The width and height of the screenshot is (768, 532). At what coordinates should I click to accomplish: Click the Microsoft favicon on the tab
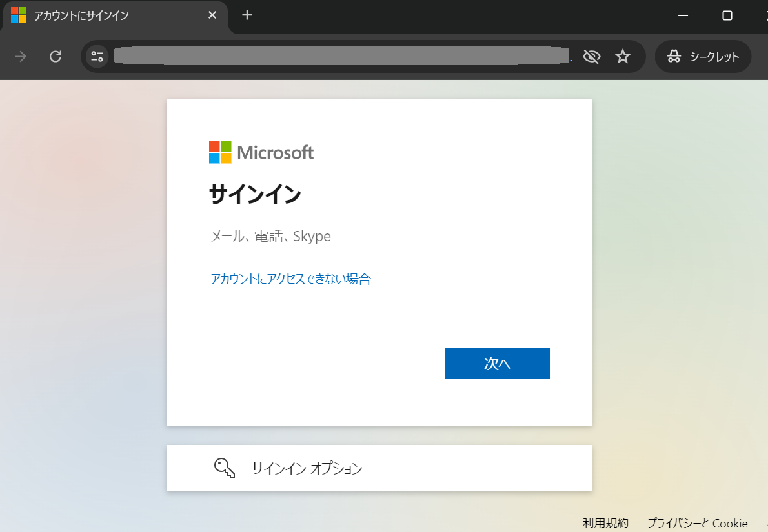click(x=19, y=15)
